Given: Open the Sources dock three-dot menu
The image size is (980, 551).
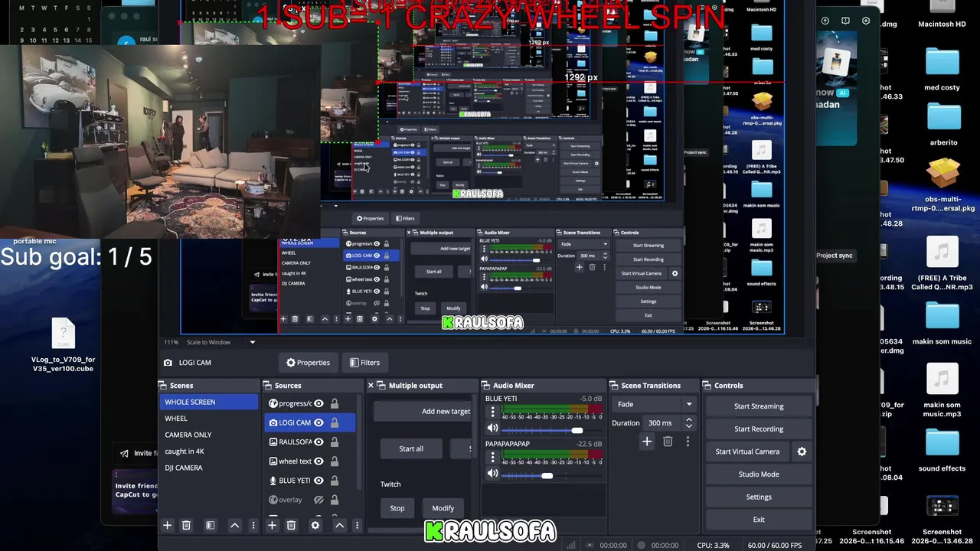Looking at the screenshot, I should pyautogui.click(x=357, y=525).
